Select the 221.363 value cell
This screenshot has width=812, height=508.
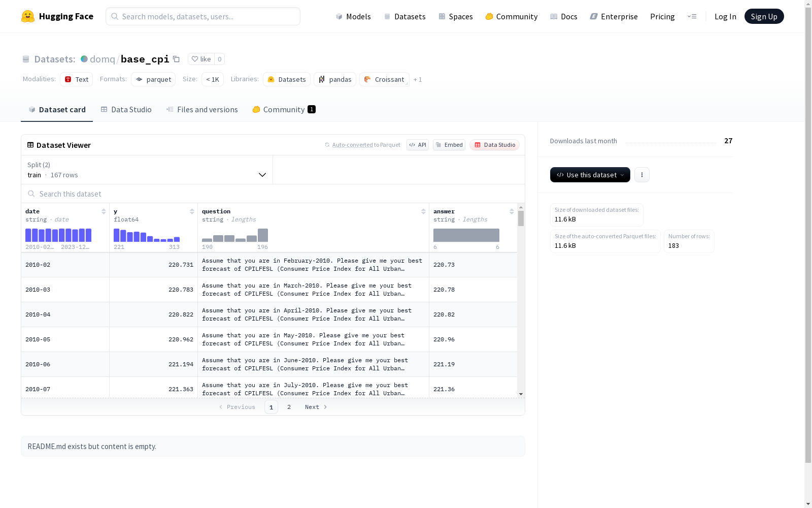154,388
